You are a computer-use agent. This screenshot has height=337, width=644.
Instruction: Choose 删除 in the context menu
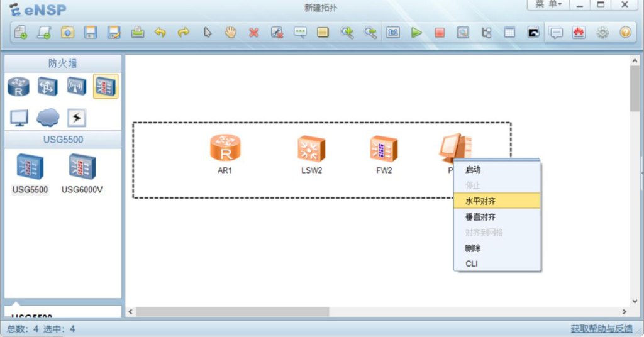(497, 248)
